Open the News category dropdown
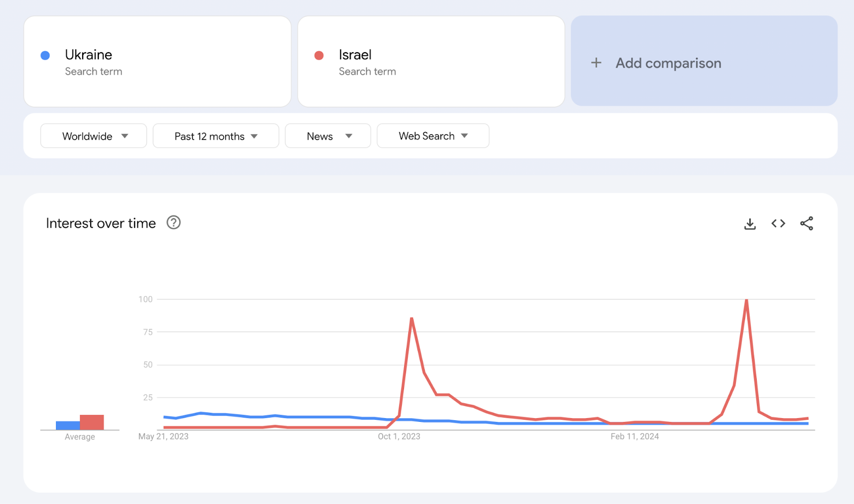The width and height of the screenshot is (854, 504). (328, 136)
